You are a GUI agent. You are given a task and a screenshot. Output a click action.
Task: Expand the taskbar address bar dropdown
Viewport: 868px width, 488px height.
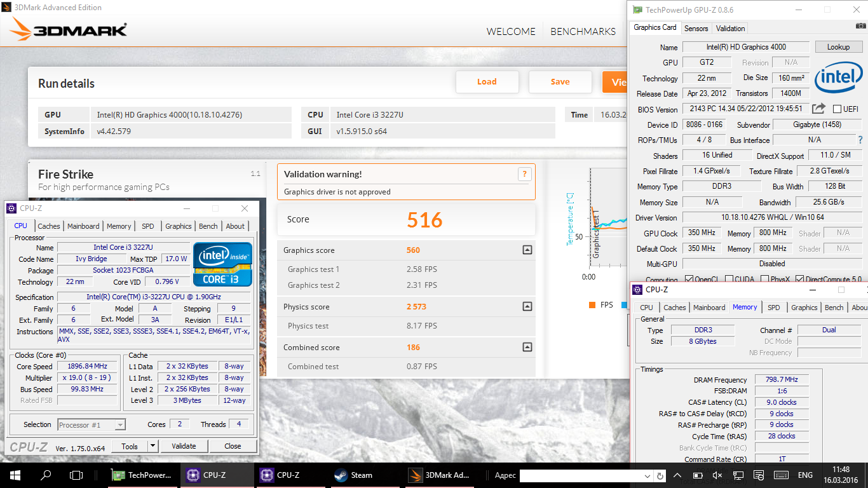pos(648,476)
